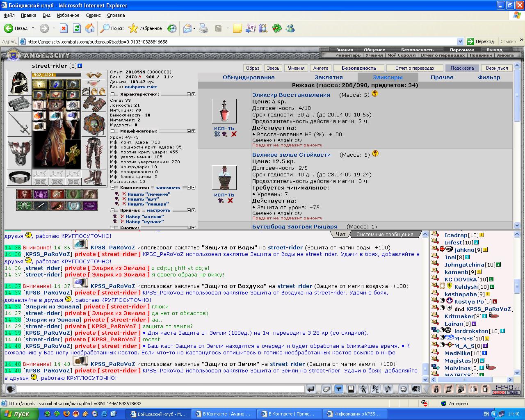Click the skull shield slot
Image resolution: width=525 pixels, height=420 pixels.
tap(94, 124)
